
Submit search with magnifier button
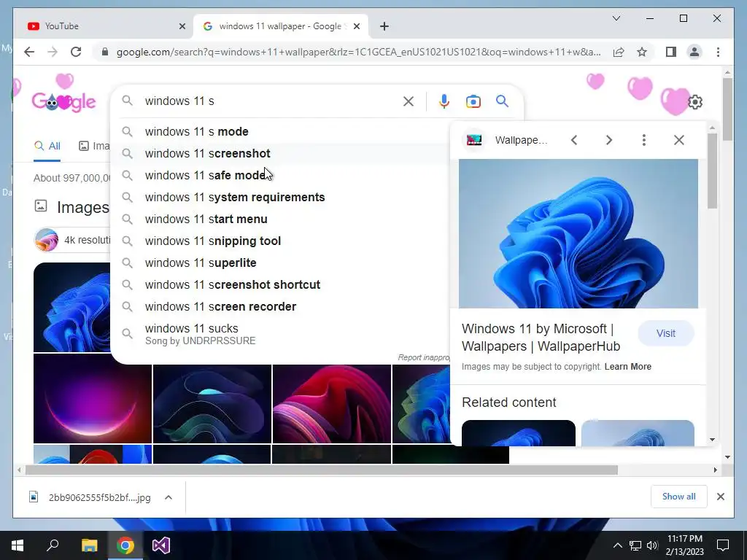pyautogui.click(x=502, y=101)
